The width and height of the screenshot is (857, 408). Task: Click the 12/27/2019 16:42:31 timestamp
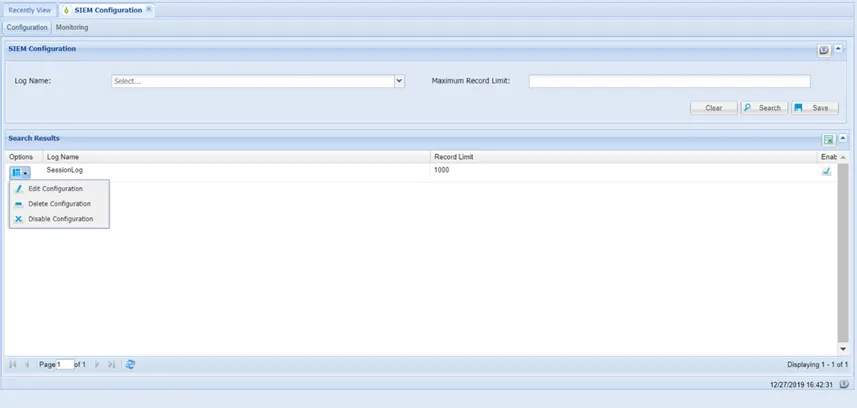pyautogui.click(x=801, y=385)
